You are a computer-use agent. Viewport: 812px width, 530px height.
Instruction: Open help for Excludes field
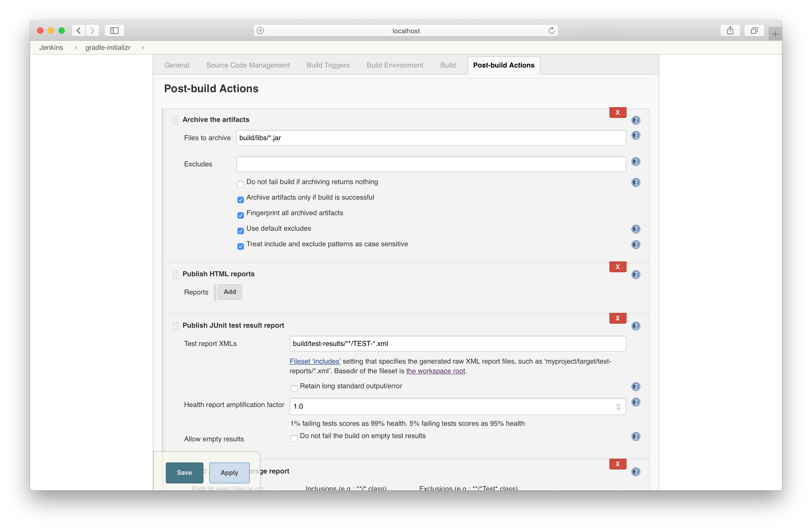pos(636,162)
